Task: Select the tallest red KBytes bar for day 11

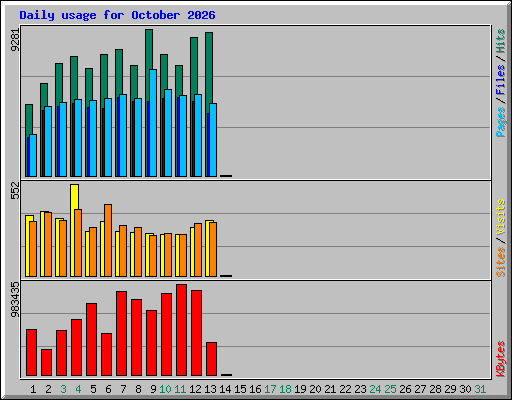Action: [181, 330]
